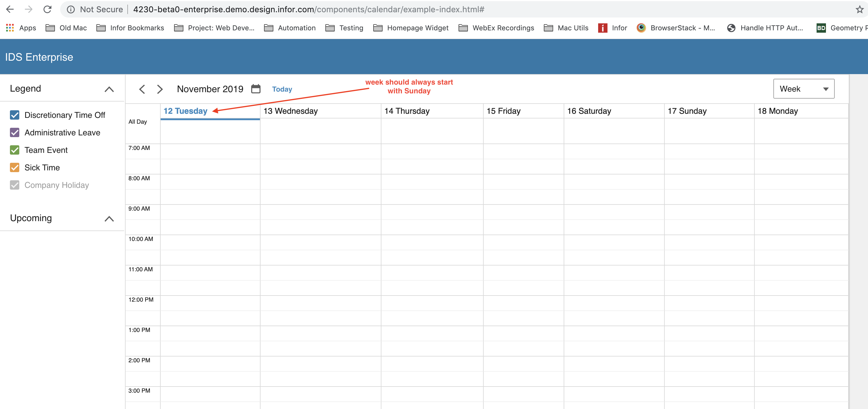This screenshot has width=868, height=409.
Task: Open the Week view dropdown
Action: pos(803,89)
